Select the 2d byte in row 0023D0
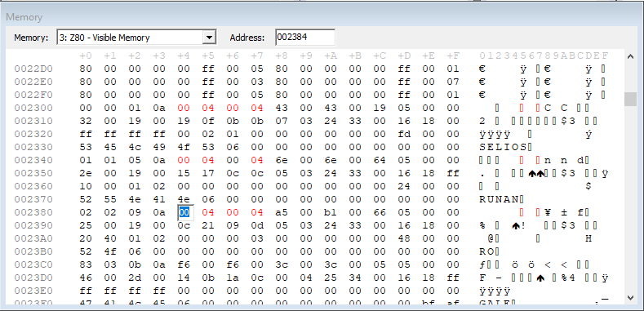Viewport: 644px width, 311px height. [135, 278]
